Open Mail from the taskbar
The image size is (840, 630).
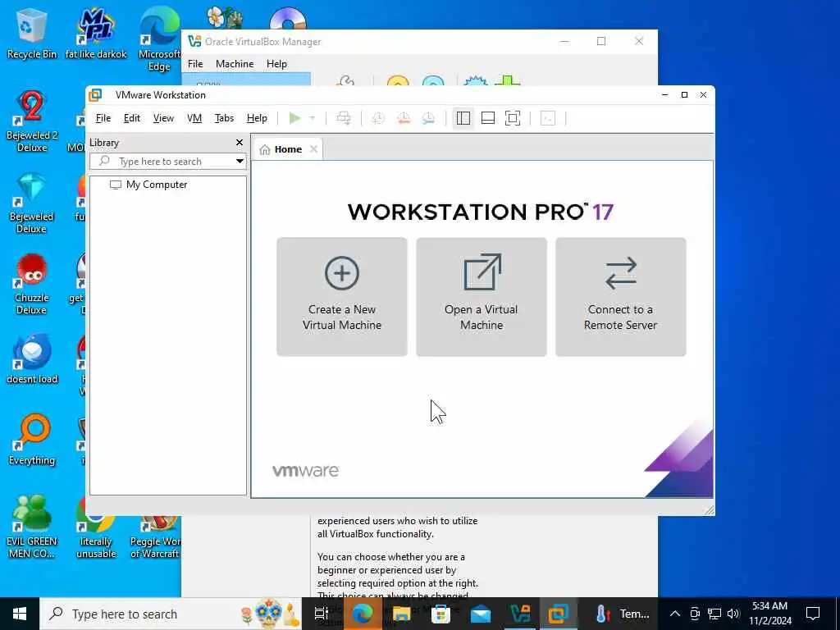pos(481,614)
